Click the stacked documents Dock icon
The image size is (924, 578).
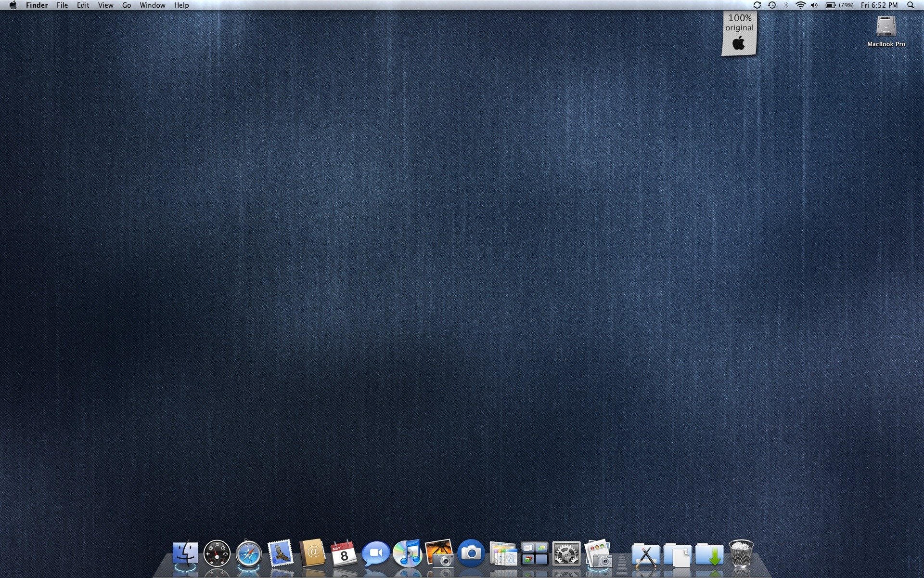point(503,554)
